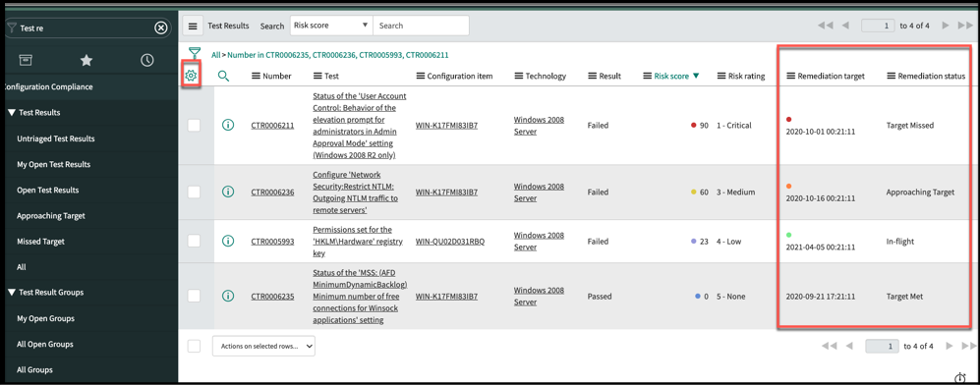The height and width of the screenshot is (385, 980).
Task: Sort by Risk score column header
Action: (x=671, y=77)
